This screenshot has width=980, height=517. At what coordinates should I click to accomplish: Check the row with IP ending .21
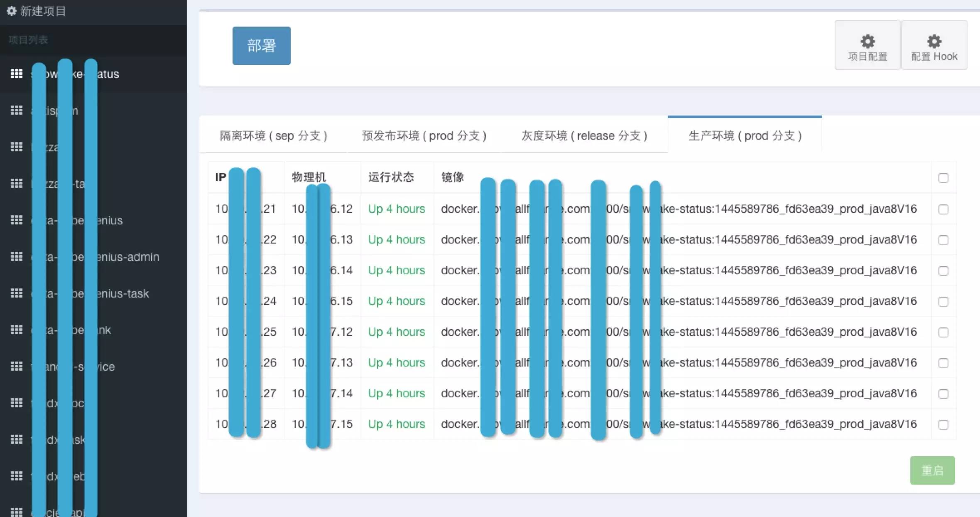tap(943, 209)
